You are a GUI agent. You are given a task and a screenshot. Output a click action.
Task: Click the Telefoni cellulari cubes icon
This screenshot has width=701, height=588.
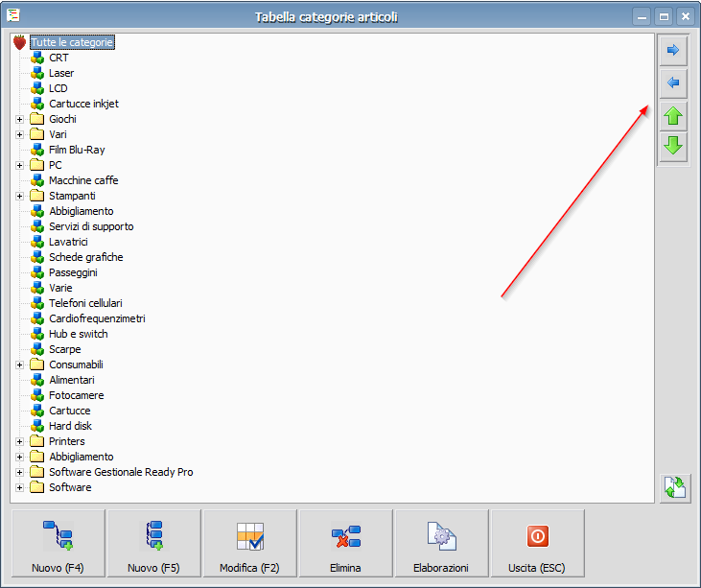tap(37, 303)
